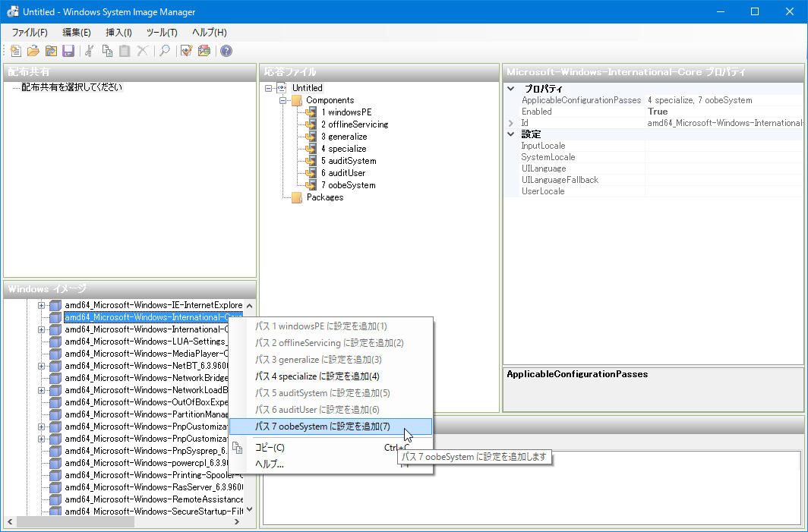Viewport: 808px width, 532px height.
Task: Select amd64_Microsoft-Windows-RemoteAssistance component
Action: click(153, 499)
